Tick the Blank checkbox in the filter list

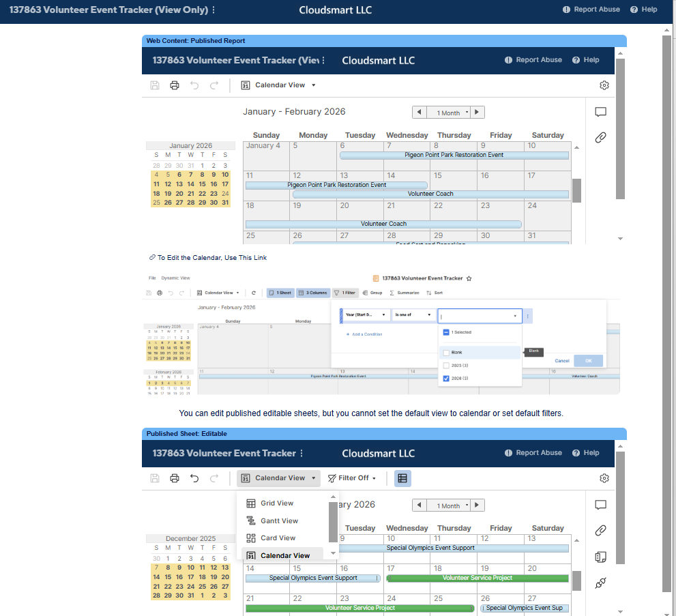point(446,353)
